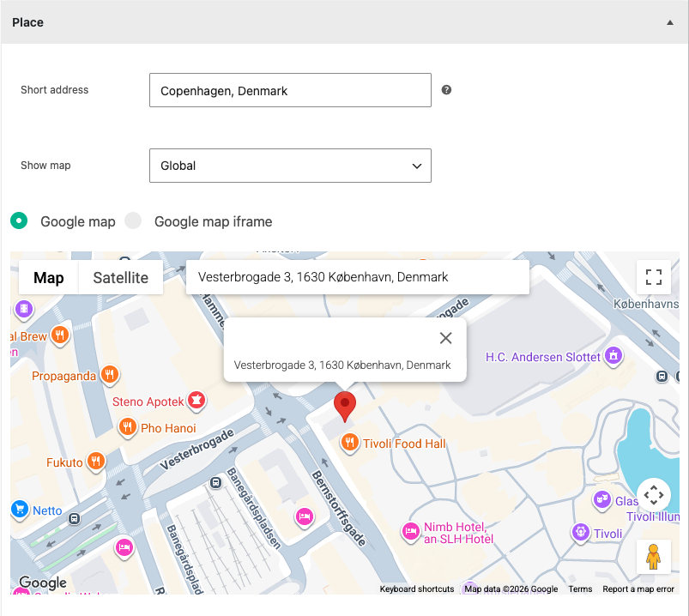Collapse the Place panel with the arrow
Screen dimensions: 689x616
coord(669,22)
